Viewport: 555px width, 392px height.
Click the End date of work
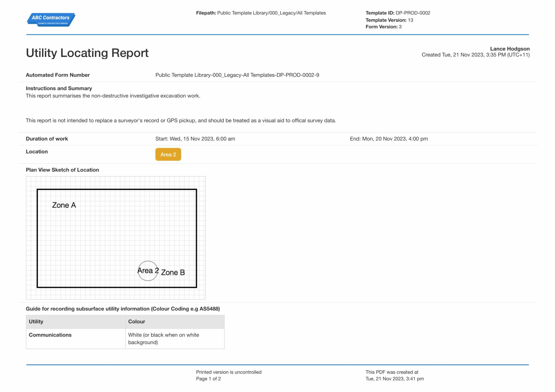[389, 139]
